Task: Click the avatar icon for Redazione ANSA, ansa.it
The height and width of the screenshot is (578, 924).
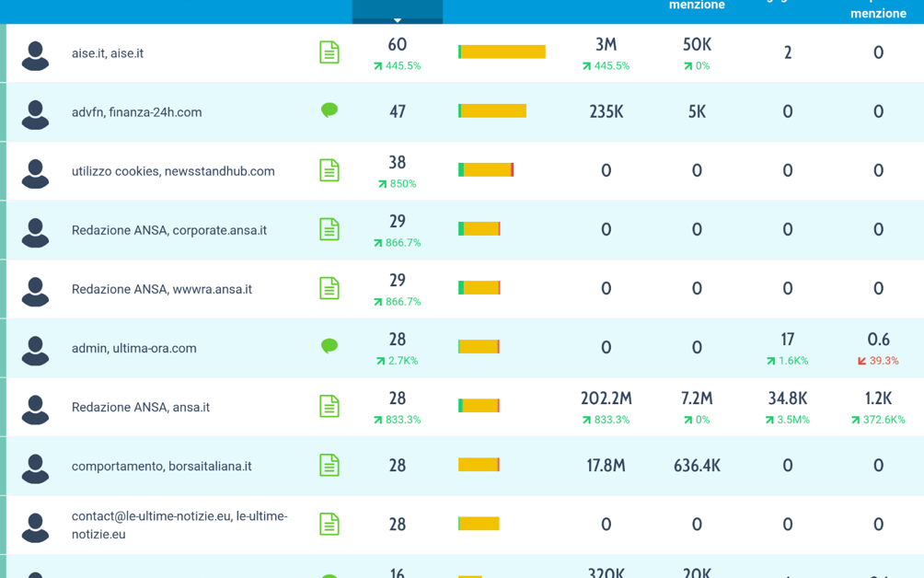Action: coord(35,409)
